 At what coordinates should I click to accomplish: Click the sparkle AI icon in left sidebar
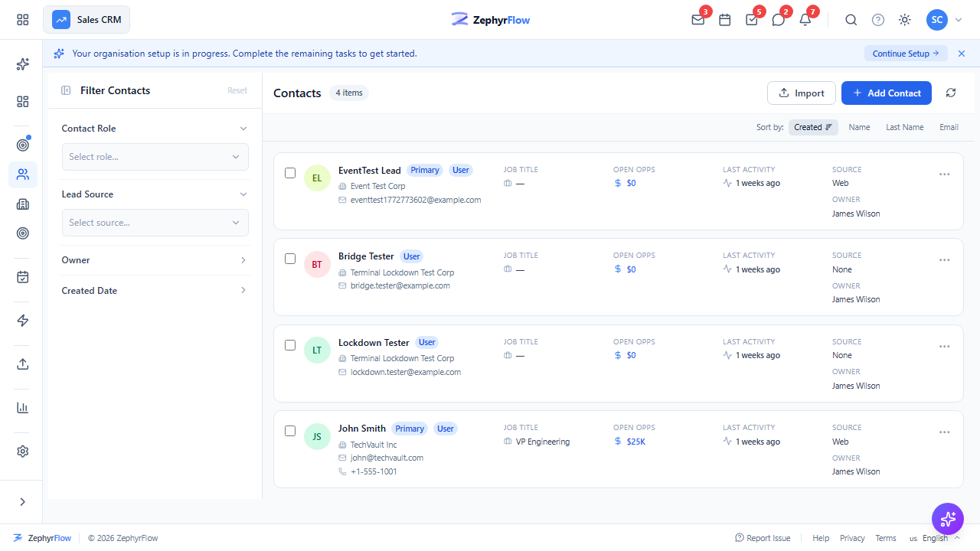[x=23, y=64]
